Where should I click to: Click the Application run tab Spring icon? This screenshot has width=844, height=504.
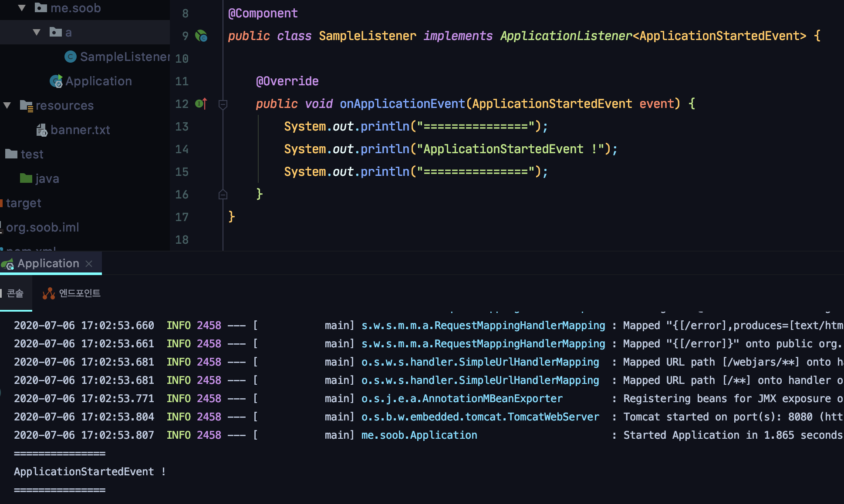click(7, 264)
